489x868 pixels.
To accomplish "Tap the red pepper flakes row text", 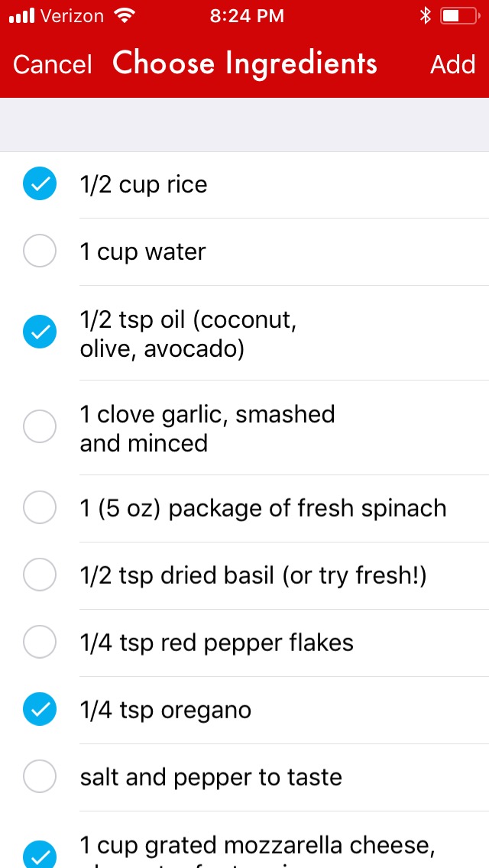I will 216,643.
